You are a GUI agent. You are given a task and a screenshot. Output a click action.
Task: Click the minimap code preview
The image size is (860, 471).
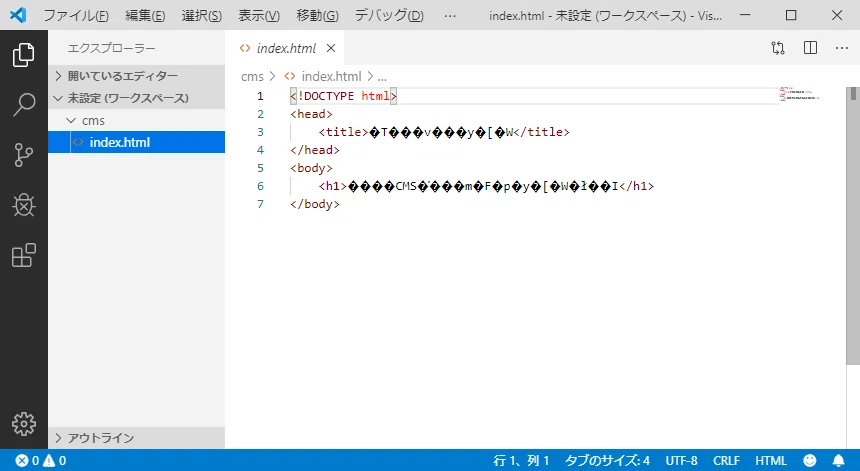pos(800,94)
